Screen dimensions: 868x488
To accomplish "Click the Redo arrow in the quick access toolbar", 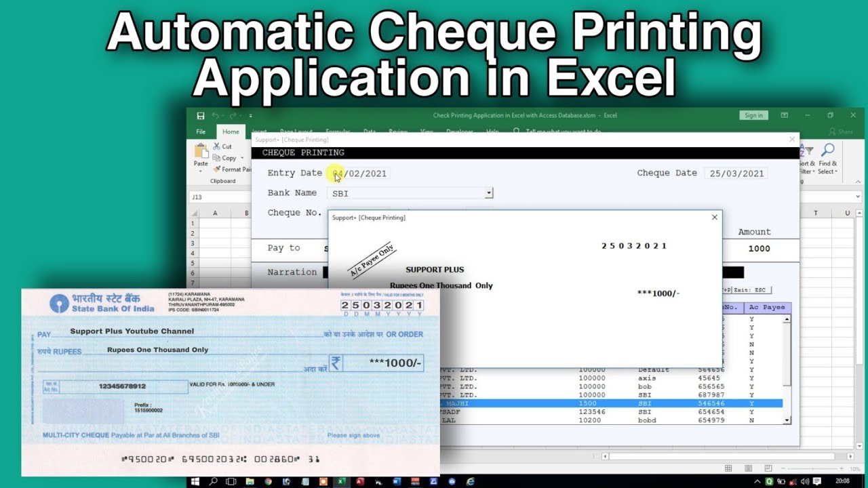I will click(233, 116).
